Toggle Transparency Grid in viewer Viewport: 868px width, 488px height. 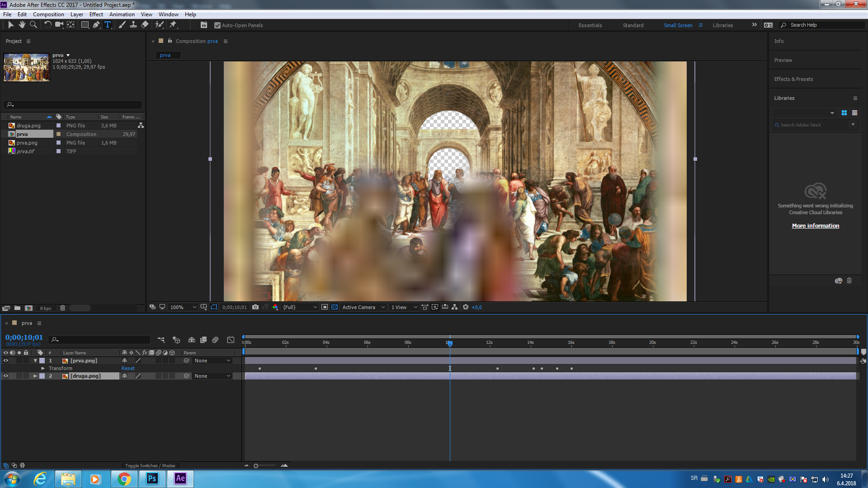[335, 307]
